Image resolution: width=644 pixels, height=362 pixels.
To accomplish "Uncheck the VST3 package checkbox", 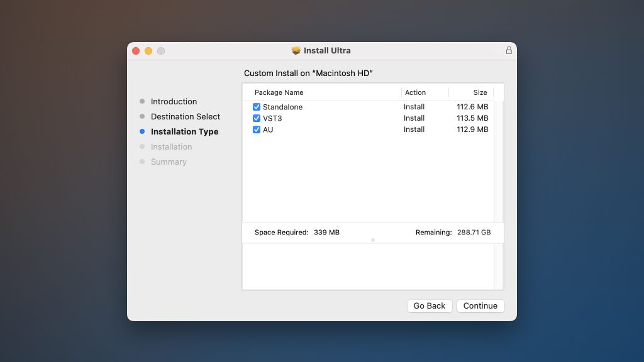I will tap(257, 118).
